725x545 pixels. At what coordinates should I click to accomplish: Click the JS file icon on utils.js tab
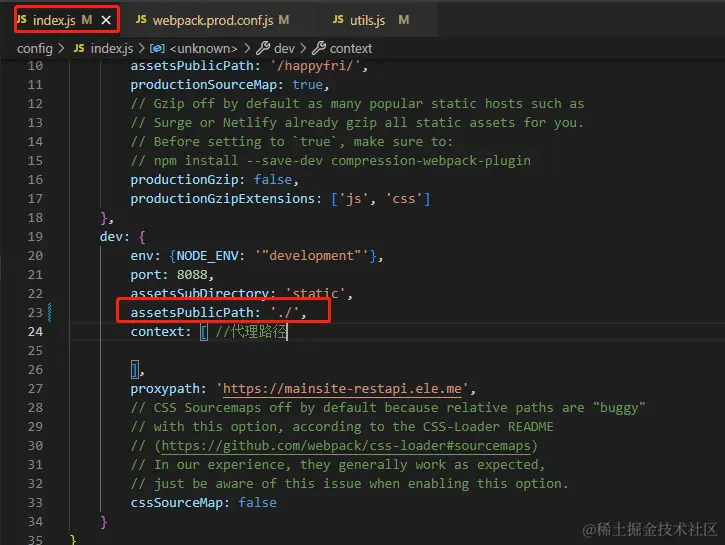[x=338, y=19]
